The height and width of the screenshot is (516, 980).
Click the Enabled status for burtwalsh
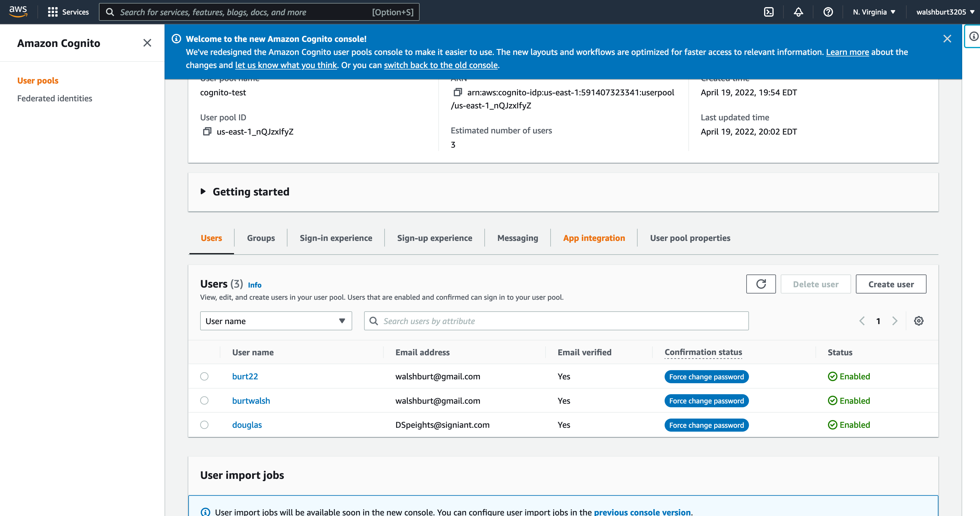click(849, 401)
